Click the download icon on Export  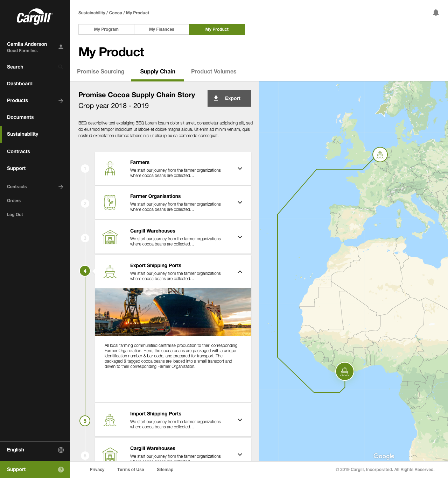(216, 98)
